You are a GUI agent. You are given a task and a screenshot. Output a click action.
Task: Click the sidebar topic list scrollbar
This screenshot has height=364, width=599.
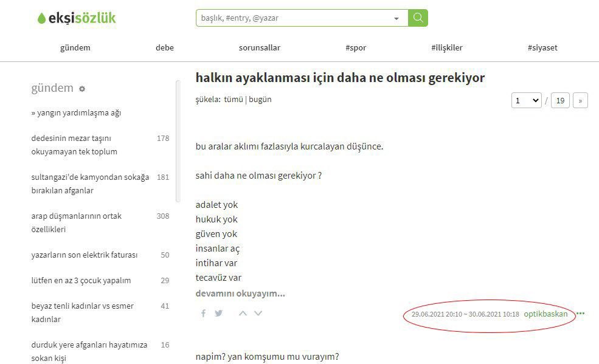coord(178,141)
